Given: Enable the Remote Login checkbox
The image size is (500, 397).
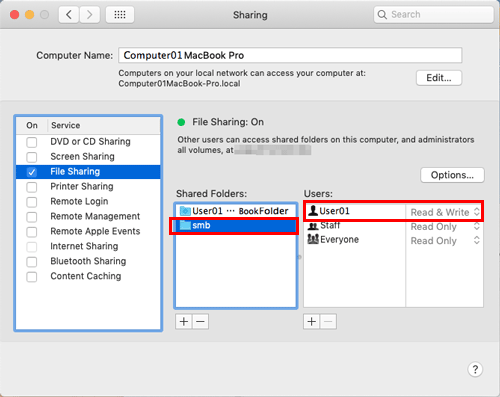Looking at the screenshot, I should [x=32, y=202].
